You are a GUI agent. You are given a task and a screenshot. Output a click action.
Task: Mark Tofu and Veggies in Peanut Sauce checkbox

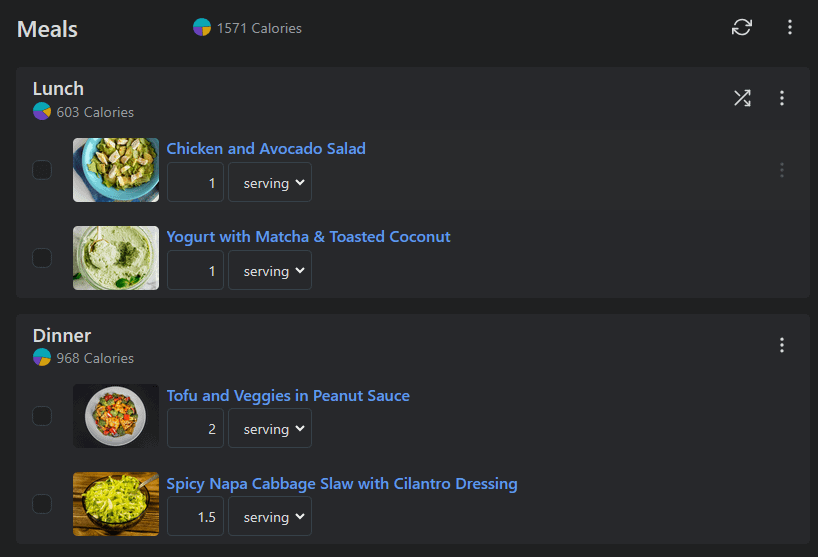42,416
